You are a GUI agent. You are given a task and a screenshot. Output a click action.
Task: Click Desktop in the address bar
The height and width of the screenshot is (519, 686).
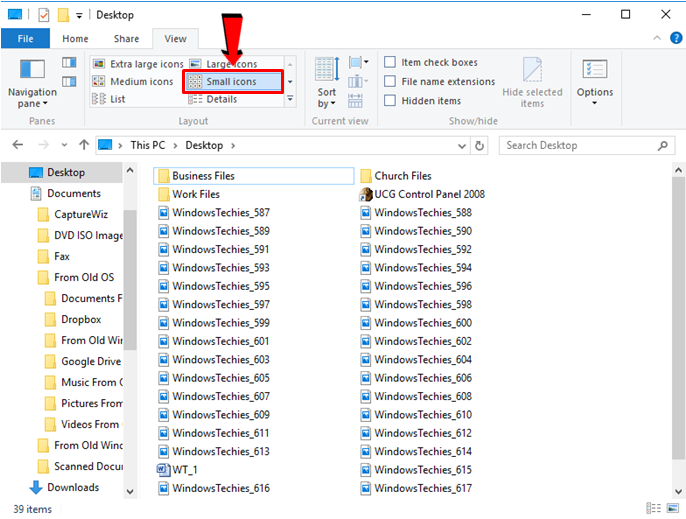(x=204, y=145)
